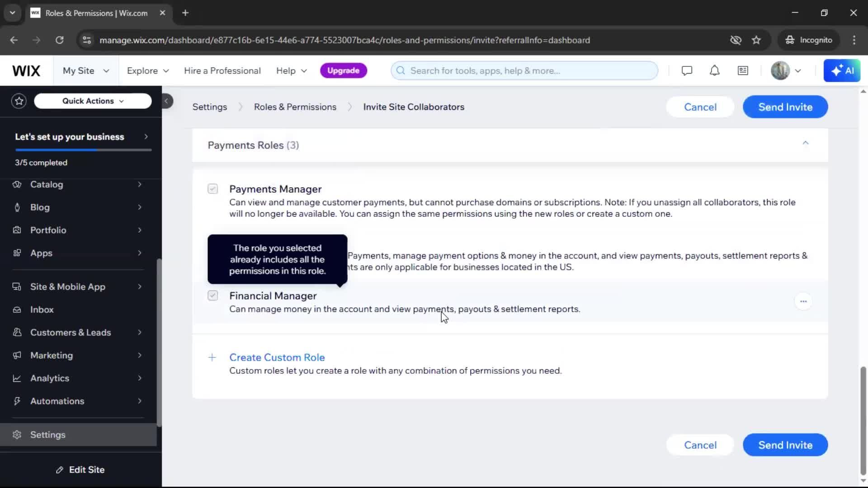868x488 pixels.
Task: Go to Roles & Permissions breadcrumb
Action: pos(295,107)
